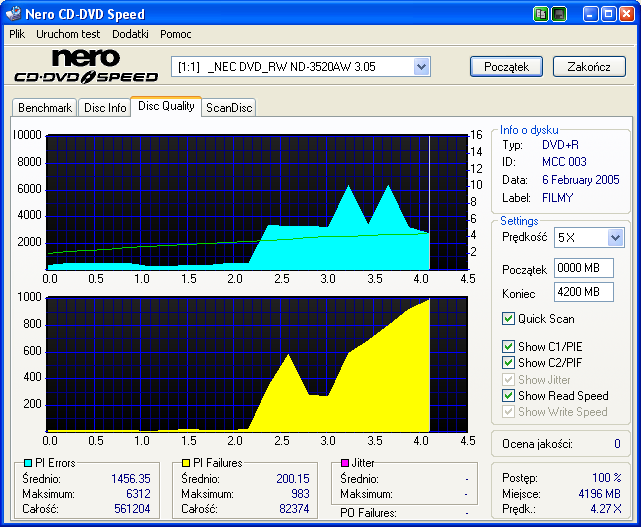The height and width of the screenshot is (527, 641).
Task: Uncheck Show Read Speed option
Action: pyautogui.click(x=508, y=395)
